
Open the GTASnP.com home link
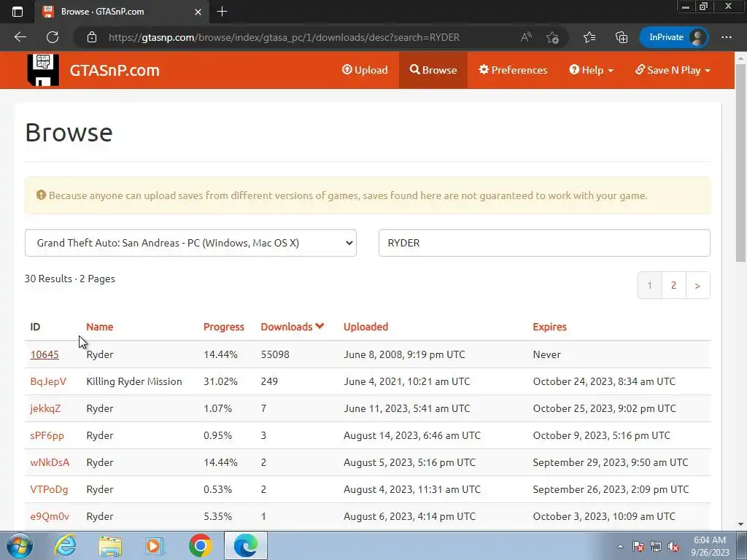pos(115,70)
